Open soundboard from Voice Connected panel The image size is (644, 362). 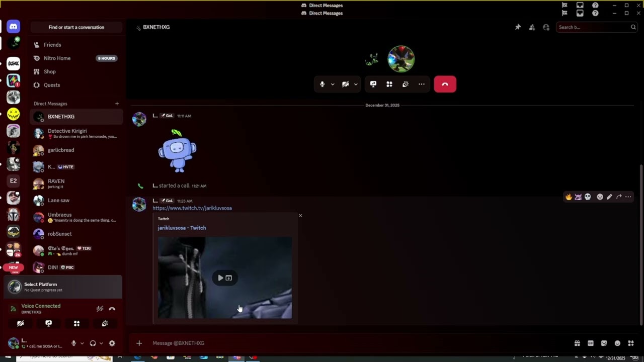pyautogui.click(x=105, y=324)
